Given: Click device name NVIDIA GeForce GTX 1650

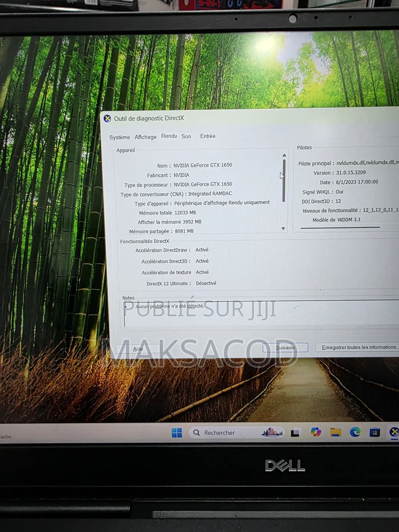Looking at the screenshot, I should coord(203,165).
